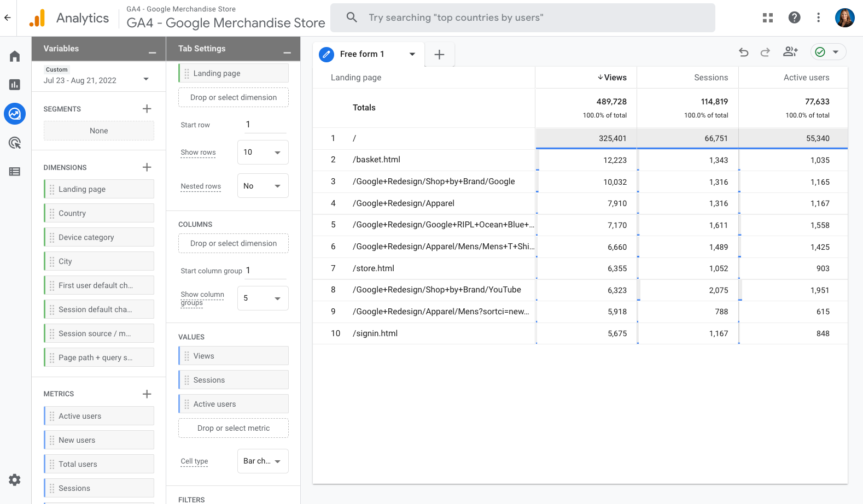Select Drop or select metric zone
This screenshot has height=504, width=863.
(234, 428)
